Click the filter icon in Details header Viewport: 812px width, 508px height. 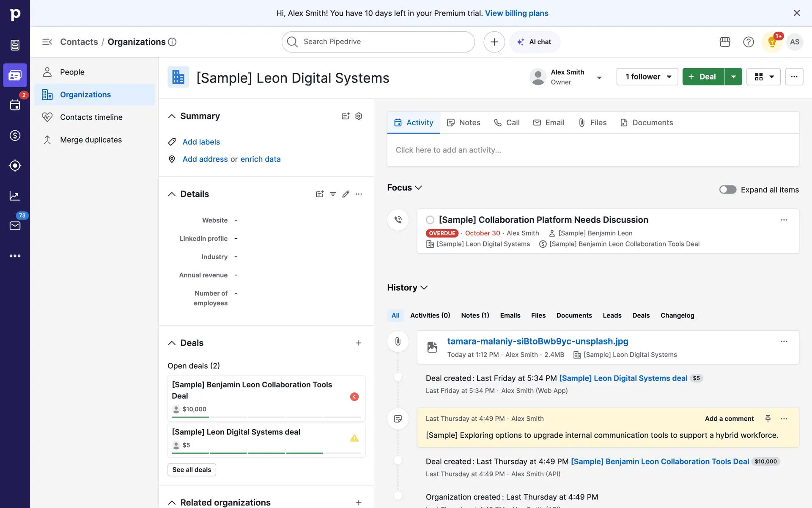[x=333, y=194]
